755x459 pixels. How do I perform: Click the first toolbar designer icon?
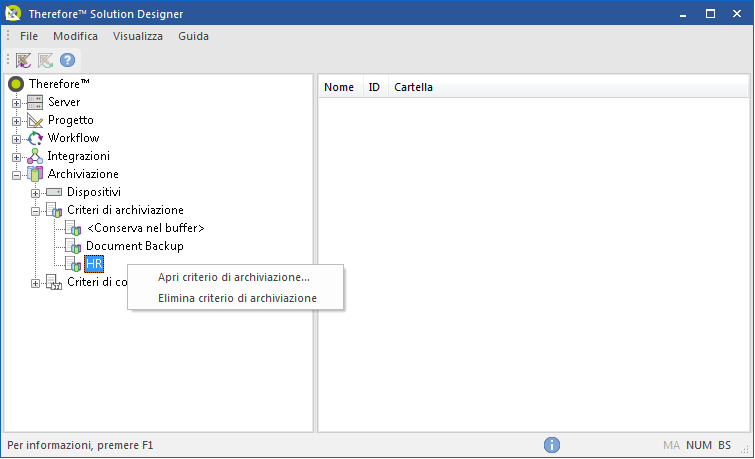[x=23, y=60]
